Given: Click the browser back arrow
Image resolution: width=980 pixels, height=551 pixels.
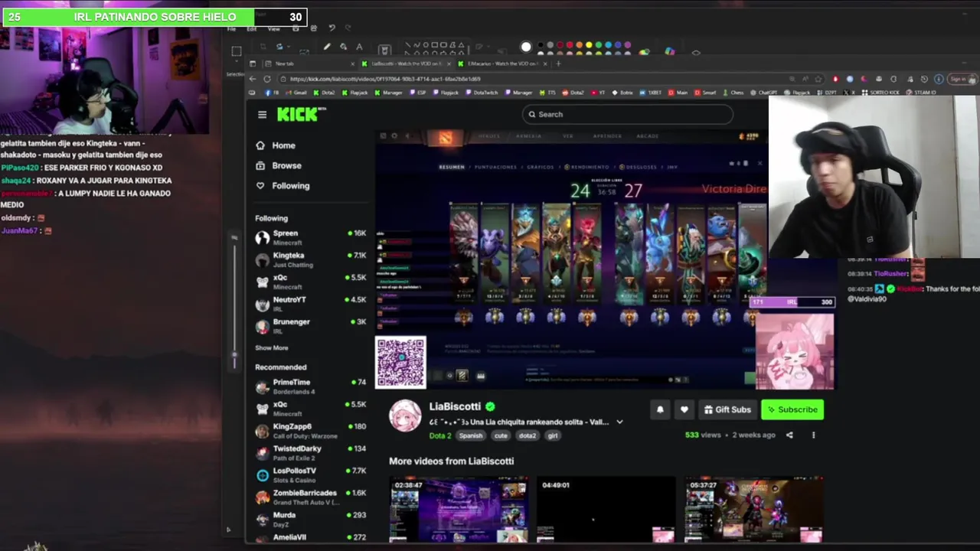Looking at the screenshot, I should tap(252, 79).
